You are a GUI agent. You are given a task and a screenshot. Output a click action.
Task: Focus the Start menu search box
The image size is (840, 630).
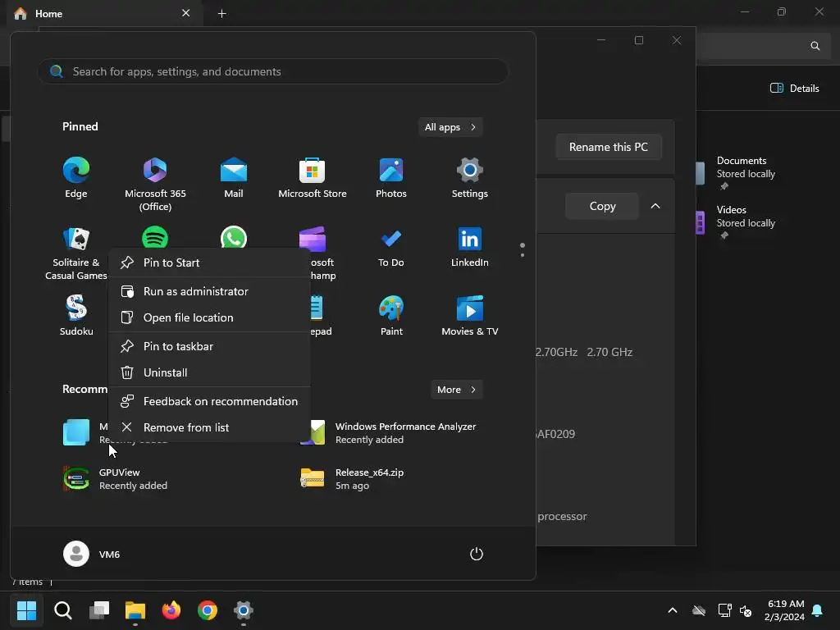(272, 71)
